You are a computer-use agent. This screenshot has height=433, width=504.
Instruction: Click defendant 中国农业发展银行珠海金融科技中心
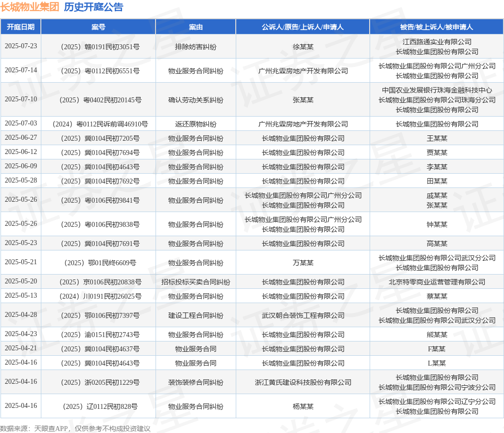pyautogui.click(x=437, y=90)
